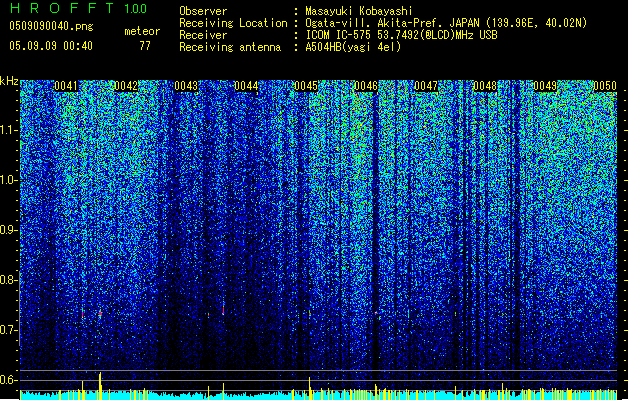
Task: Click the Receiving Location label
Action: pos(233,23)
